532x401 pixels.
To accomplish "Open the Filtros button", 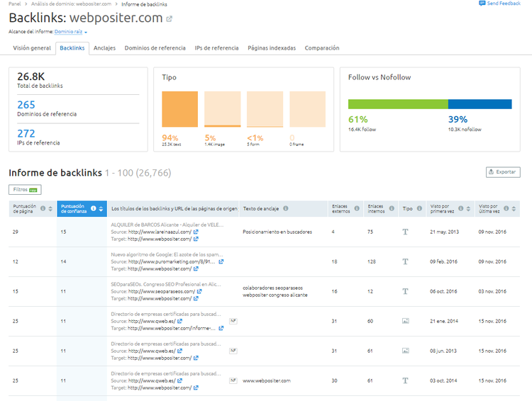I will click(x=25, y=190).
